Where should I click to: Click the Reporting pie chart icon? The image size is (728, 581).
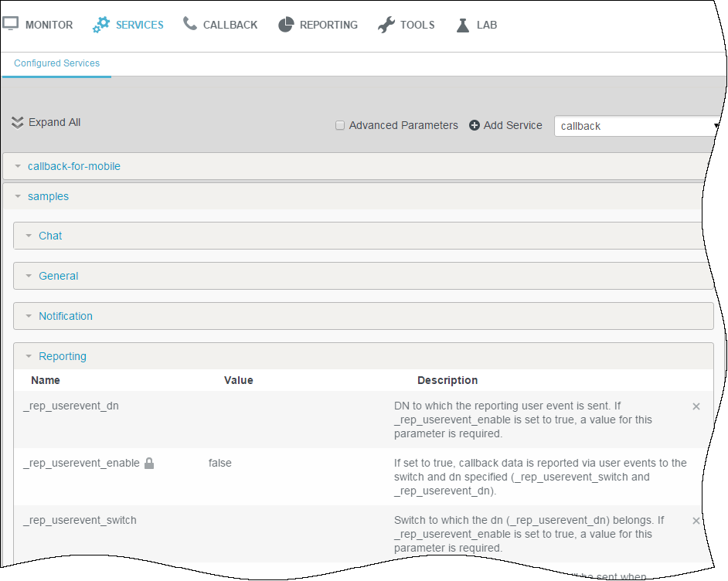(x=286, y=25)
